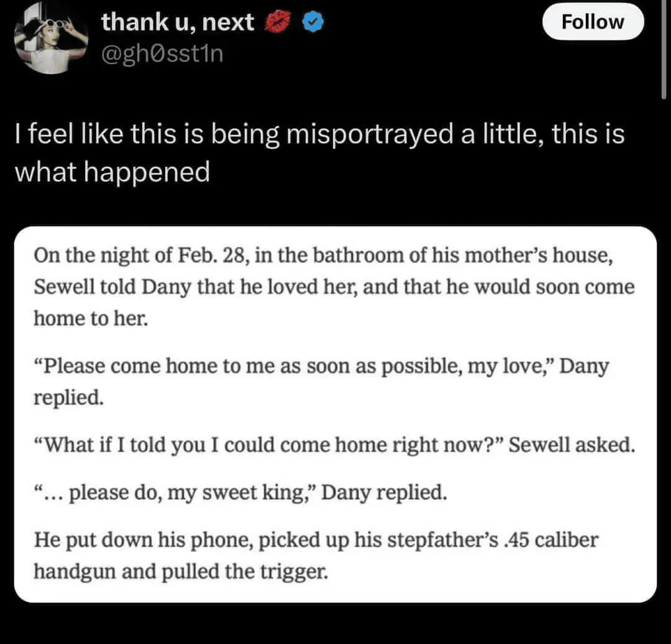Click the lone word "replied." on its own line

[x=69, y=398]
